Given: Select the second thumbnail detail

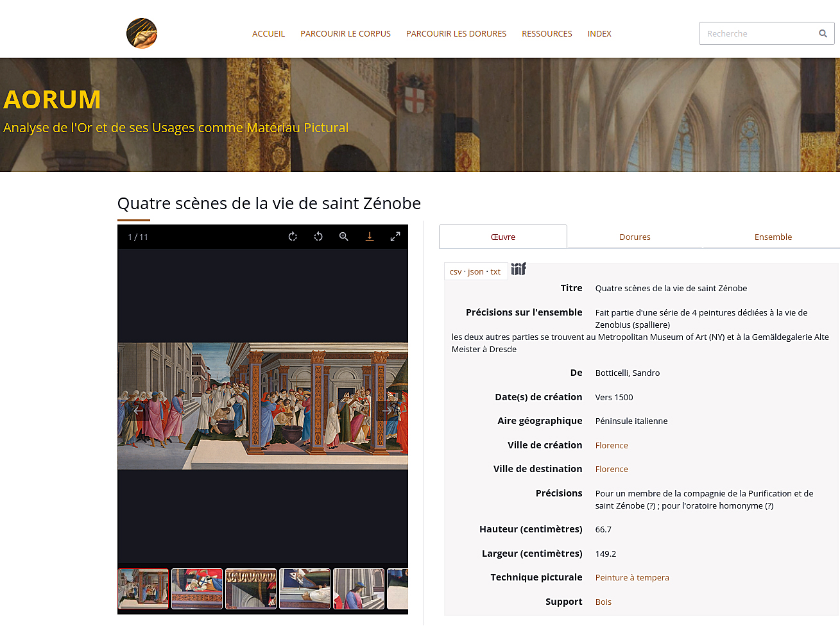Looking at the screenshot, I should (x=197, y=589).
